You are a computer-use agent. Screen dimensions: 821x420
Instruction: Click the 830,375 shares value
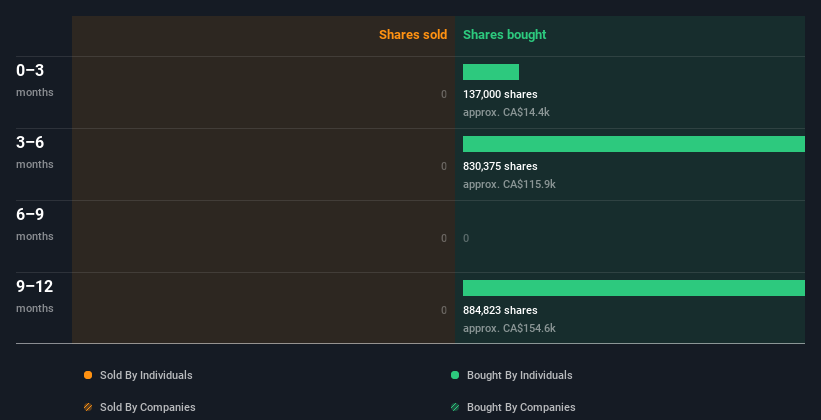tap(500, 166)
